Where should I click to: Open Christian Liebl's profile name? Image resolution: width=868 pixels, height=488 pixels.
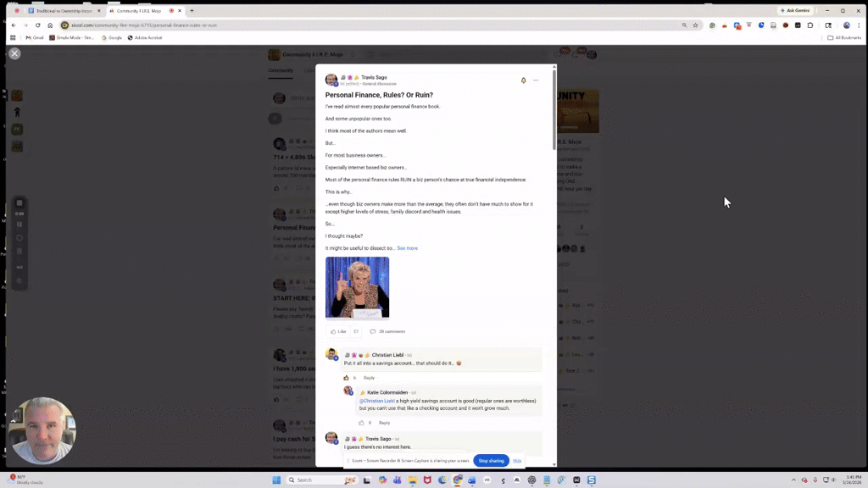pos(387,355)
